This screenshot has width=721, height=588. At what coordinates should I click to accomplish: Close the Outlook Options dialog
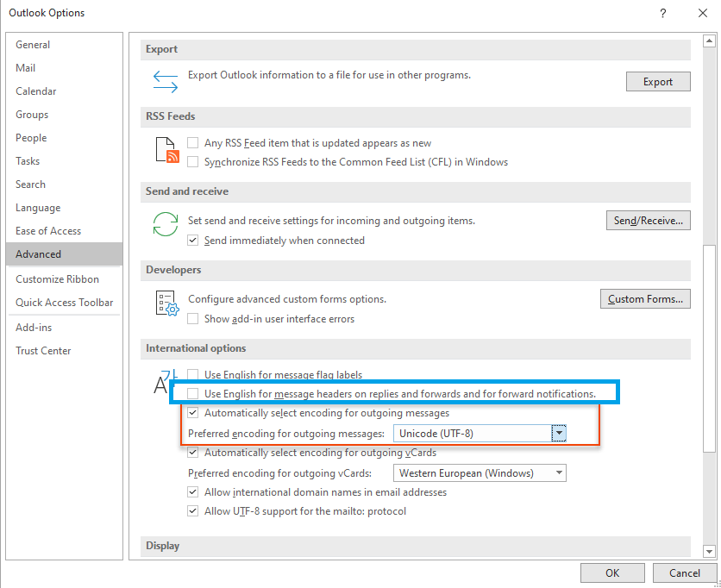pos(703,13)
